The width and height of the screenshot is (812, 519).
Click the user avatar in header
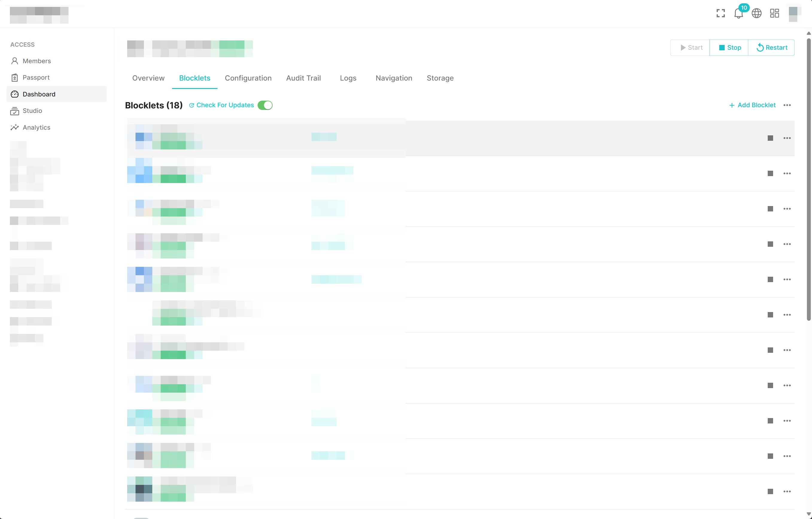[793, 13]
